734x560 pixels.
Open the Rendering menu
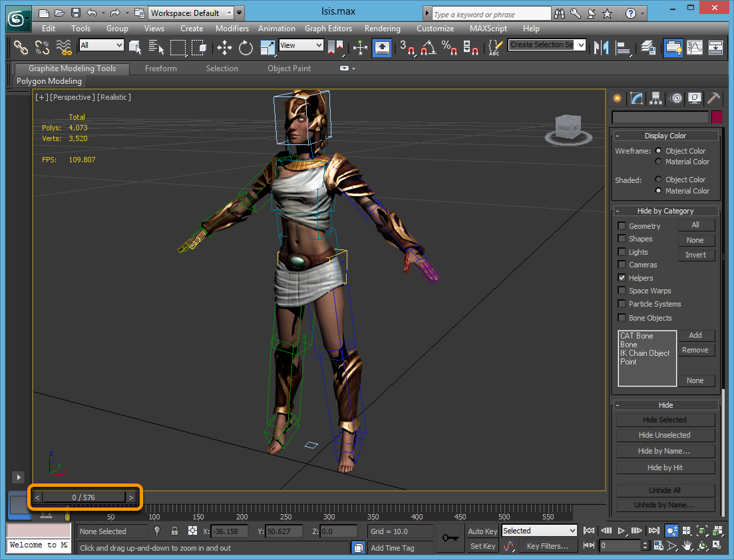point(383,29)
